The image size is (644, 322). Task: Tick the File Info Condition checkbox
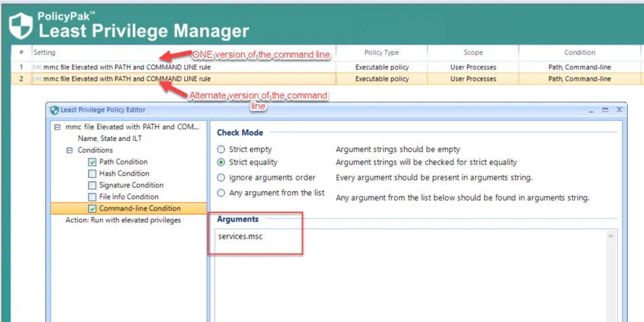tap(92, 197)
